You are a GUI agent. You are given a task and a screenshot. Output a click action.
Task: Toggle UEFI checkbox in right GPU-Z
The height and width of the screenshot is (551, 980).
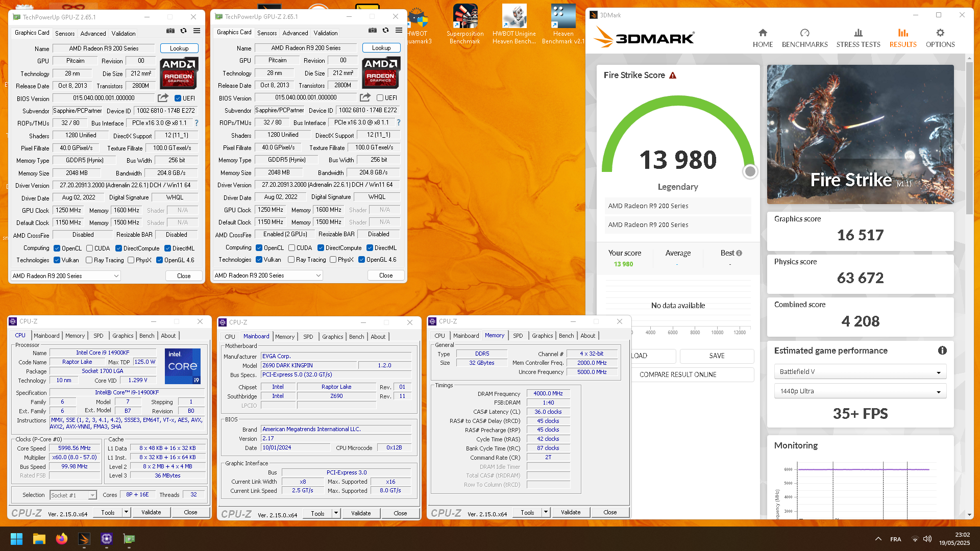(x=380, y=98)
